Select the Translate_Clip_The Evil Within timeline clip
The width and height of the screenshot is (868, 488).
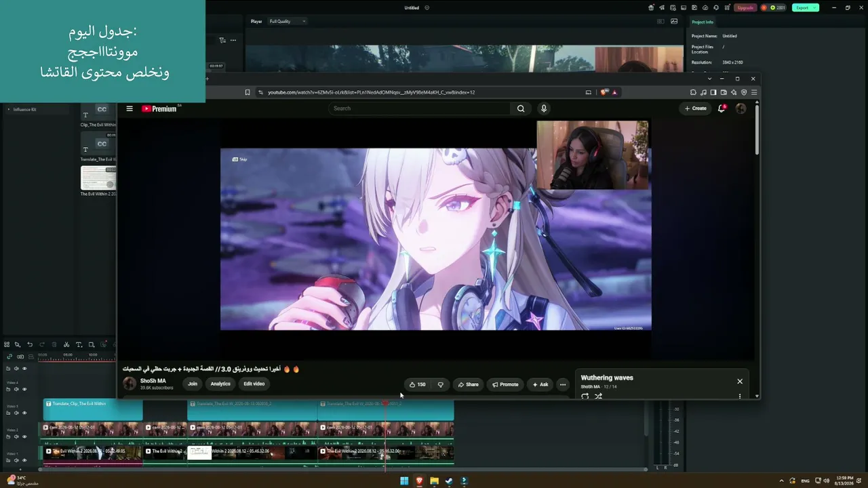94,409
